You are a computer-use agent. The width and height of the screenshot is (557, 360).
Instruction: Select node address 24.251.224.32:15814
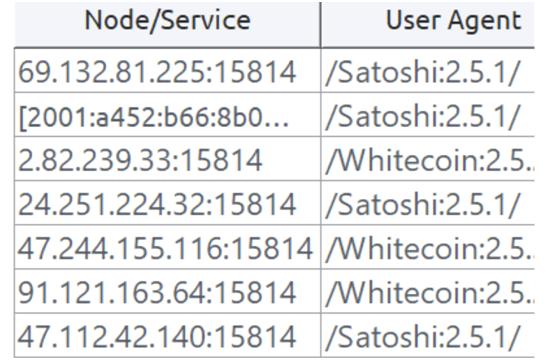[157, 205]
